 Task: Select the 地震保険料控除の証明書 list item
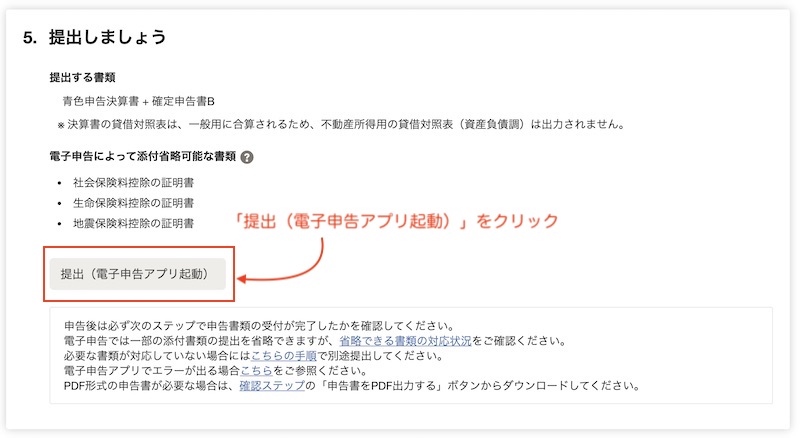[x=133, y=224]
